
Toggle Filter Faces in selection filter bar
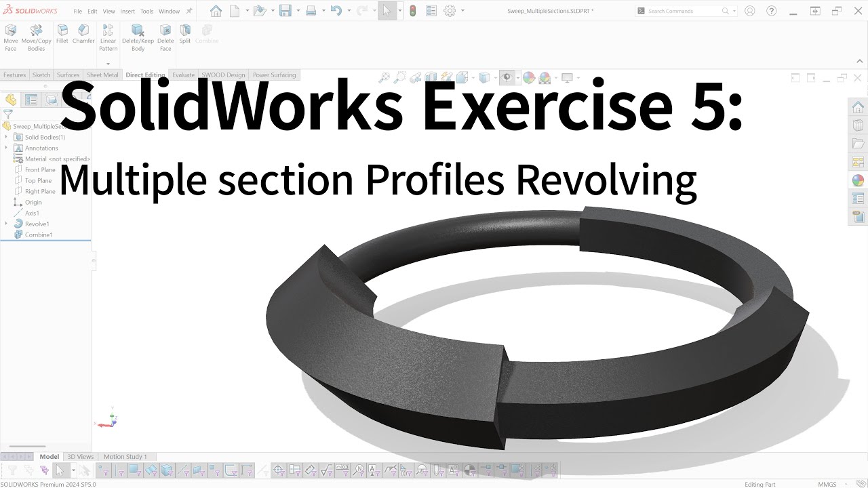pos(134,470)
